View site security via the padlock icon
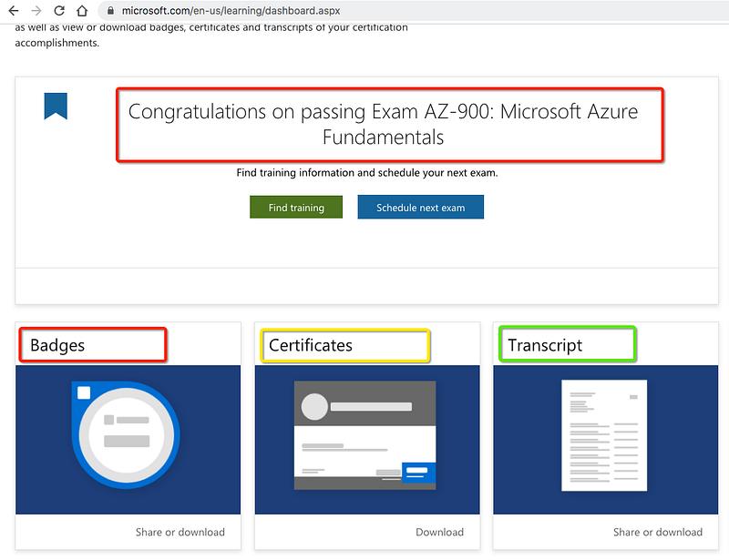This screenshot has height=560, width=729. 110,10
